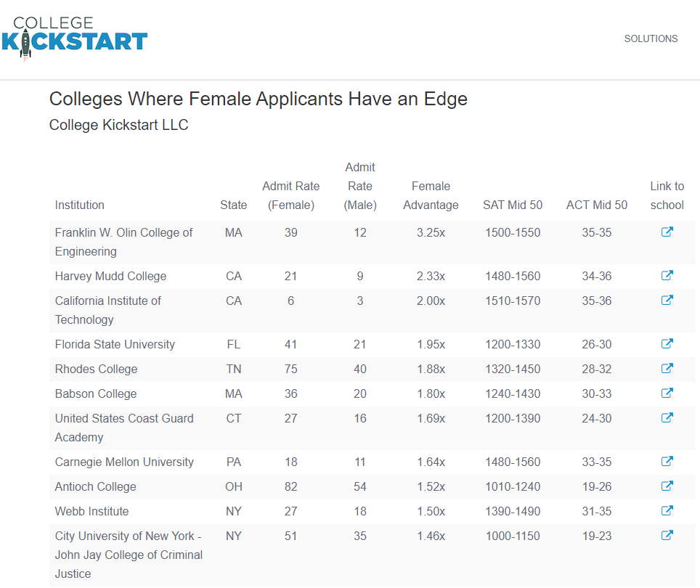This screenshot has height=588, width=700.
Task: Open external link for California Institute of Technology
Action: (x=667, y=301)
